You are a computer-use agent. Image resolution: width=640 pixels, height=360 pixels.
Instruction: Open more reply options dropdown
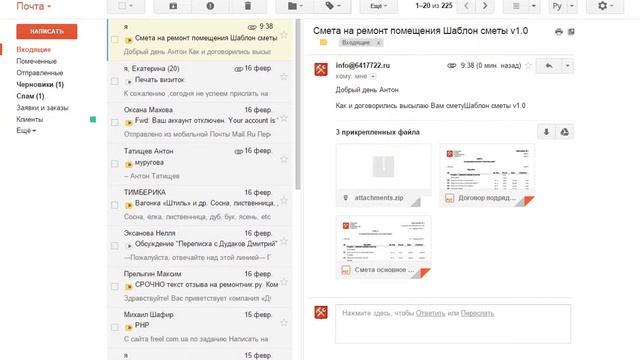click(567, 66)
